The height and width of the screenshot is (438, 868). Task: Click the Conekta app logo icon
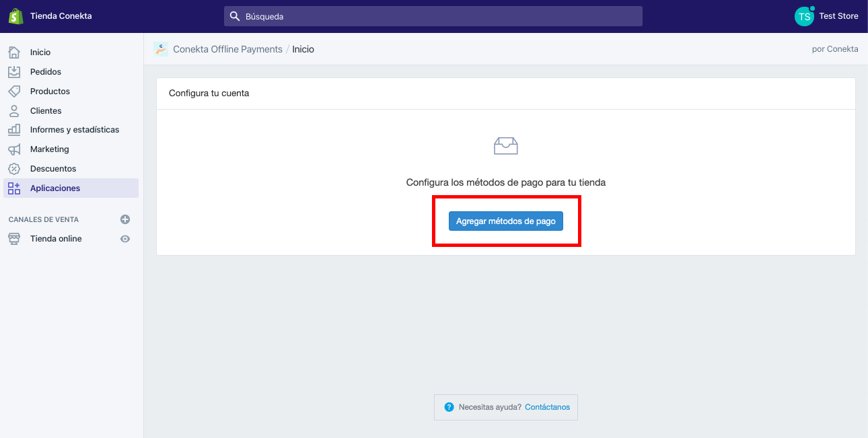pos(161,48)
